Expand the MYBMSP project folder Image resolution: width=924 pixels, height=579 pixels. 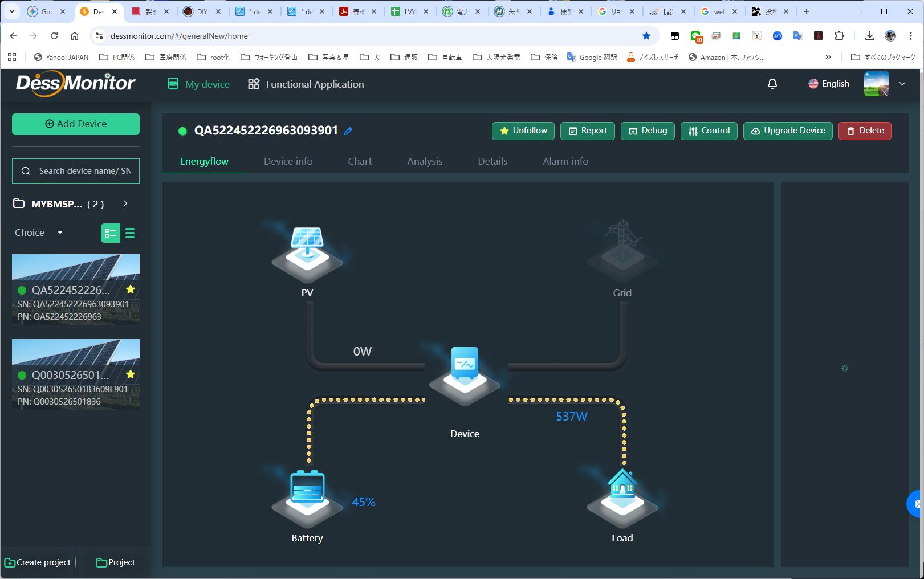[125, 203]
